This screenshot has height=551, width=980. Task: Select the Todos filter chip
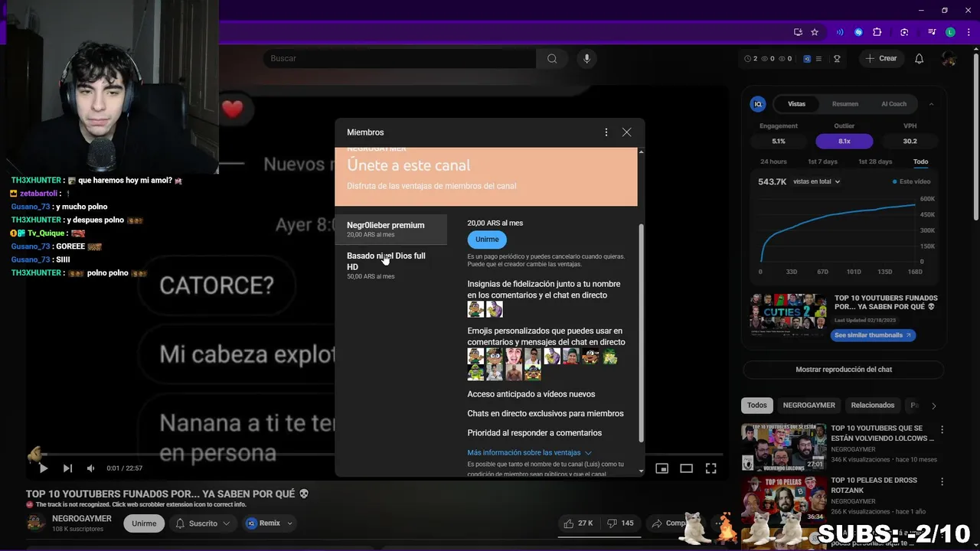coord(756,406)
